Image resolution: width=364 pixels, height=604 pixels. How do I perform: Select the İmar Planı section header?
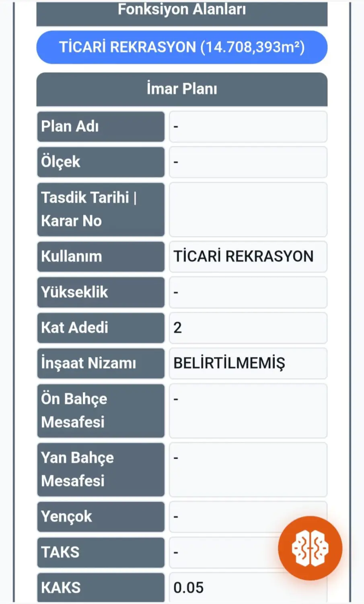[x=182, y=89]
